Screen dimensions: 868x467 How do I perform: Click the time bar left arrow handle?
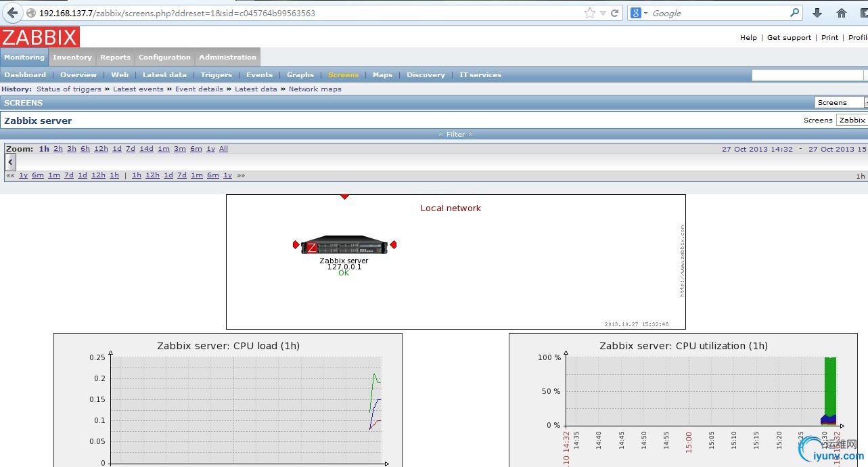pos(10,162)
